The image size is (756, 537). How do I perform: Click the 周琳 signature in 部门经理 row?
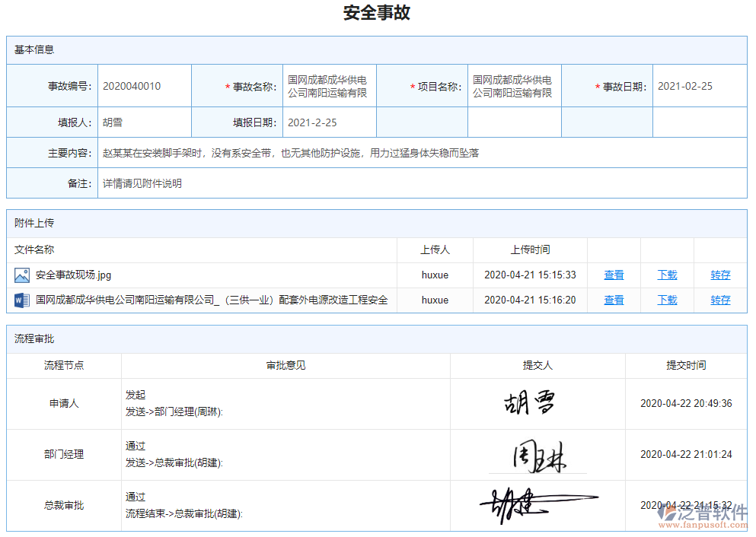point(538,456)
